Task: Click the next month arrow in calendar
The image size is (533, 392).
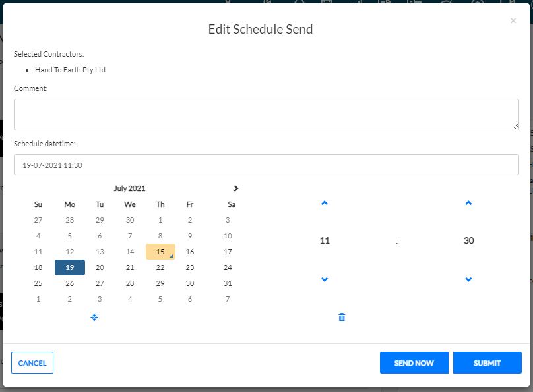Action: (236, 188)
